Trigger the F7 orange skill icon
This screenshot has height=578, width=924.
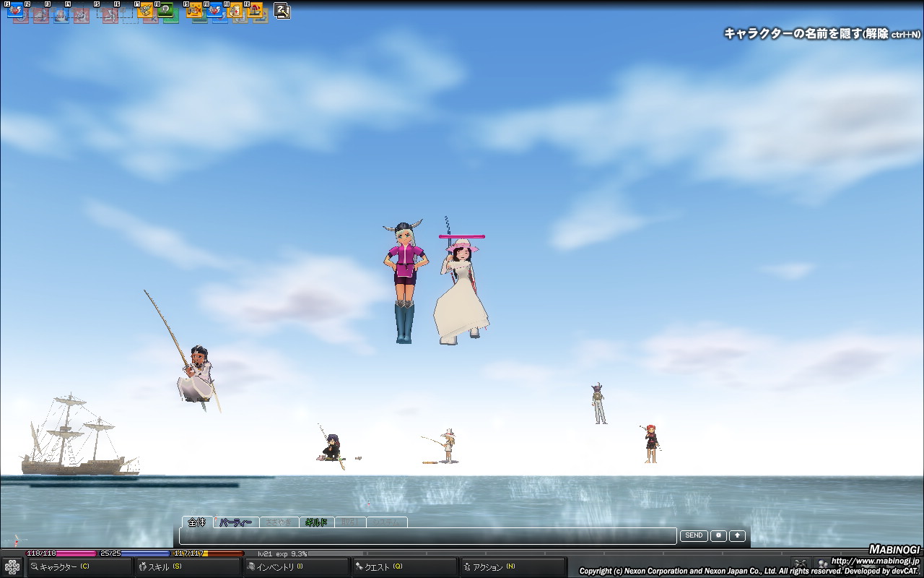click(145, 11)
